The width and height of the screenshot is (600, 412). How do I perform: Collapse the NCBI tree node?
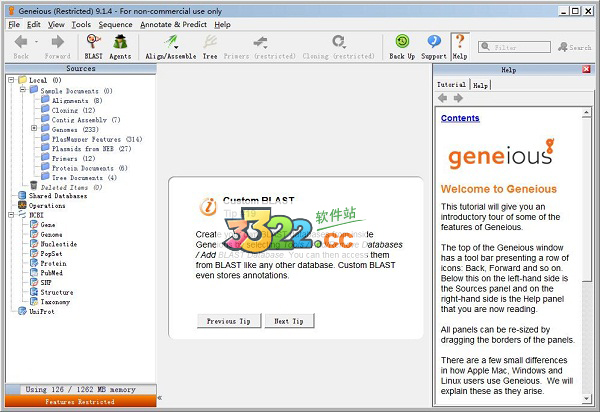click(11, 215)
